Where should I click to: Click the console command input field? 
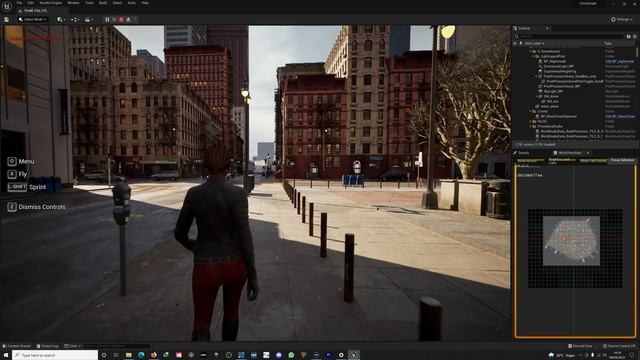pos(117,346)
